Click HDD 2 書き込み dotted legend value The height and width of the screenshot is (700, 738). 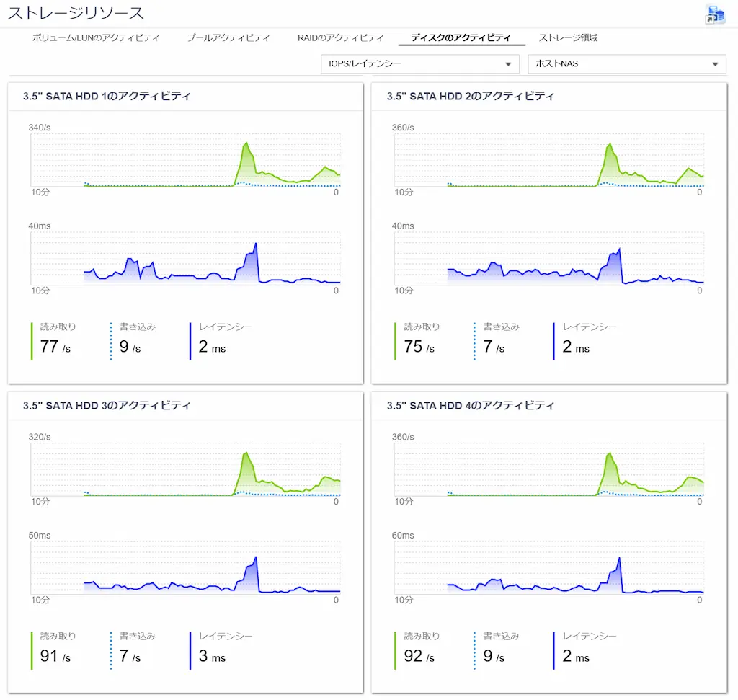coord(494,347)
